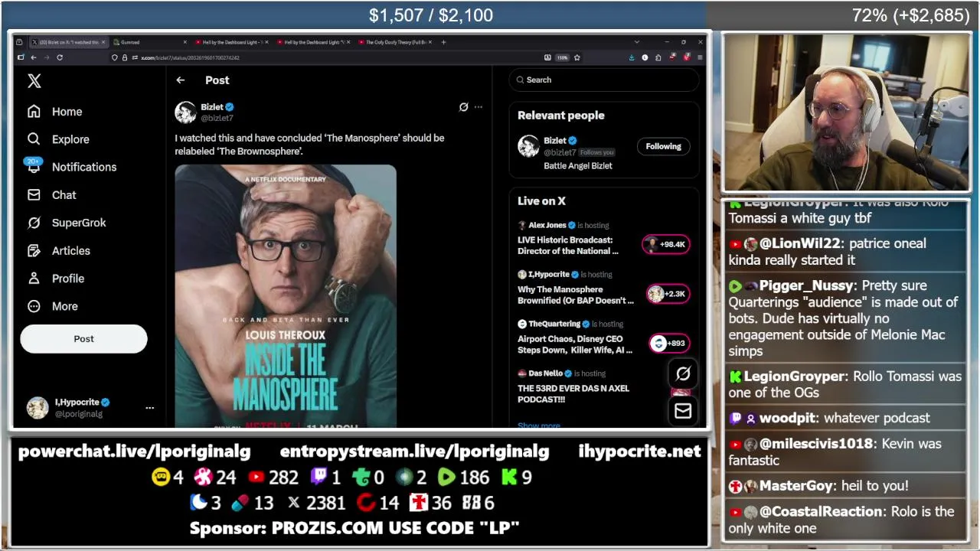This screenshot has height=551, width=980.
Task: Switch to first Hell by the Dashboard Light tab
Action: (231, 42)
